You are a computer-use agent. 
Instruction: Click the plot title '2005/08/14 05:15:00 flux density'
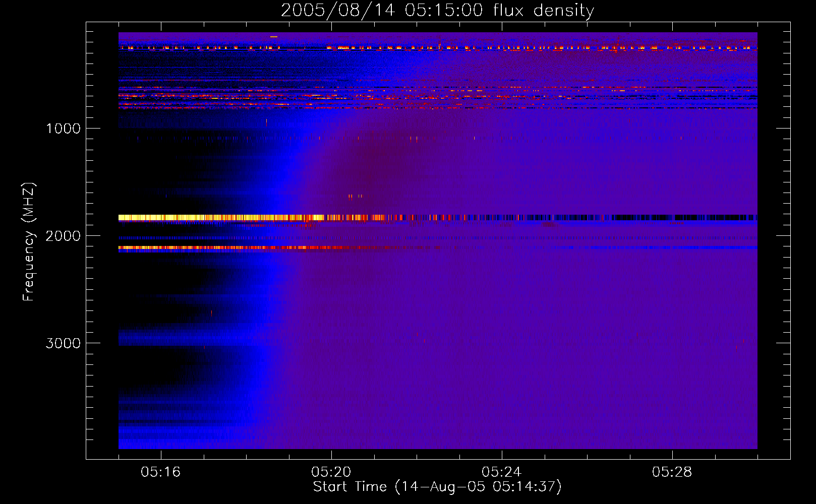coord(437,10)
